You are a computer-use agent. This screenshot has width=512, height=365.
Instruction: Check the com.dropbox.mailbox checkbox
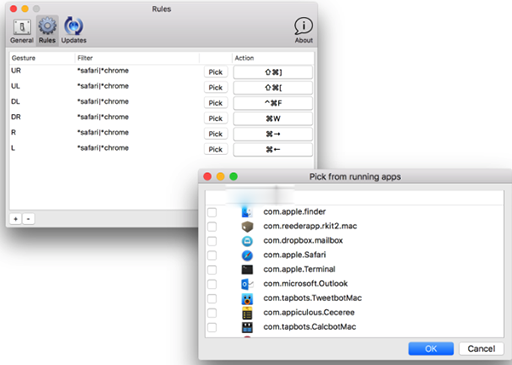tap(212, 241)
